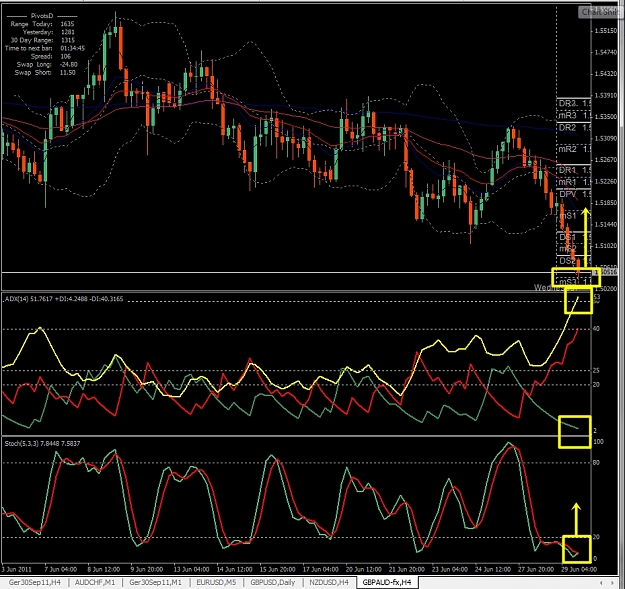Viewport: 625px width, 589px height.
Task: Click the 8 Jun 12:00 time axis label
Action: tap(104, 569)
